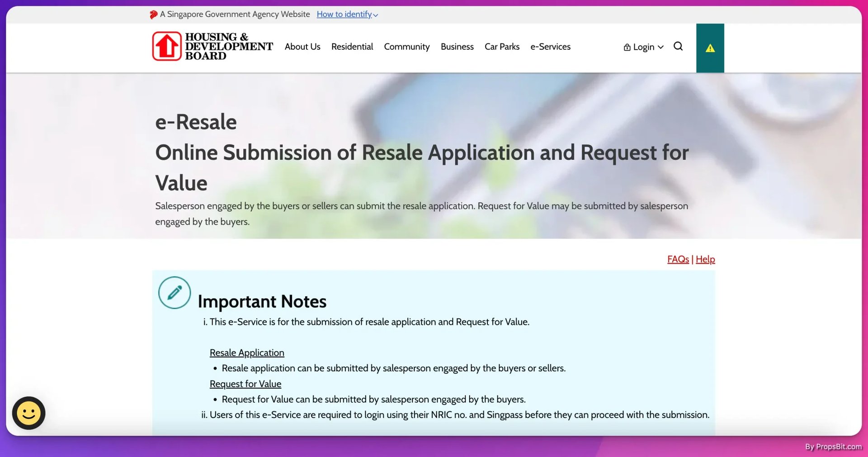Click the teal warning triangle notification banner
The width and height of the screenshot is (868, 457).
click(710, 47)
